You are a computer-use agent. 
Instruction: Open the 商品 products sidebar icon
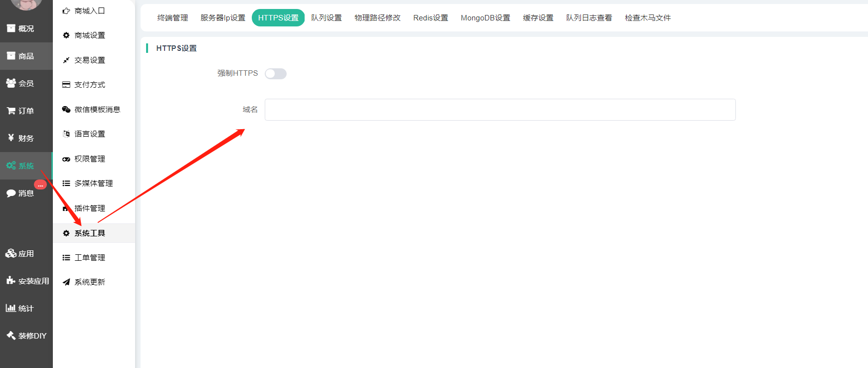(x=11, y=56)
